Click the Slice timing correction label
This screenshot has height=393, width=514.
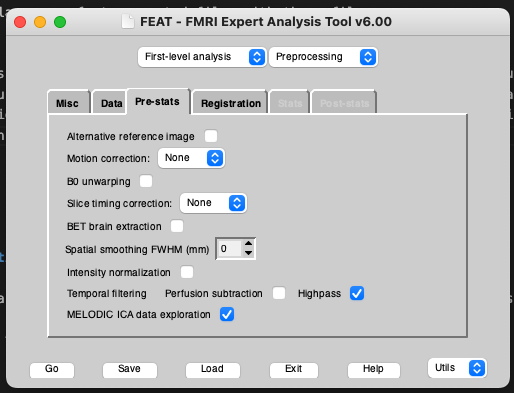[x=119, y=203]
